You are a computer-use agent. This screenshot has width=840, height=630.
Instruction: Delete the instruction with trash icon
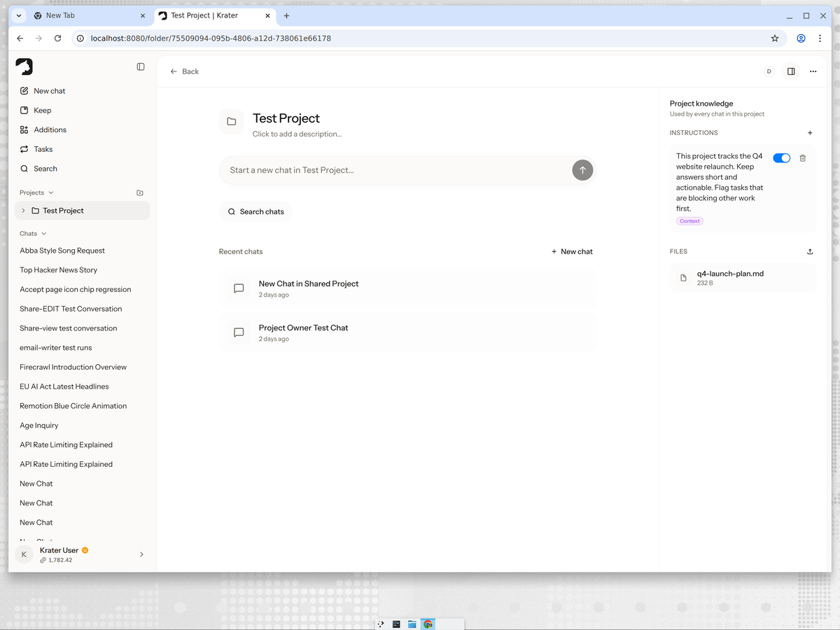[x=803, y=158]
